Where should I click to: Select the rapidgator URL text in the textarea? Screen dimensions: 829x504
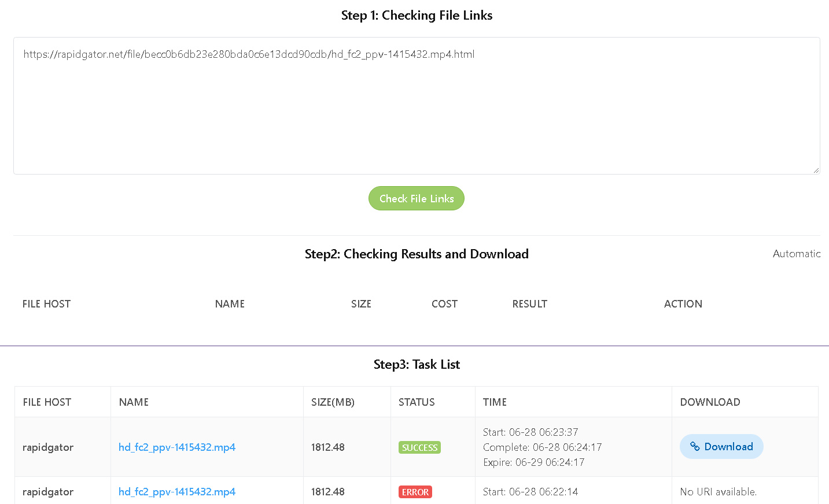pyautogui.click(x=249, y=54)
